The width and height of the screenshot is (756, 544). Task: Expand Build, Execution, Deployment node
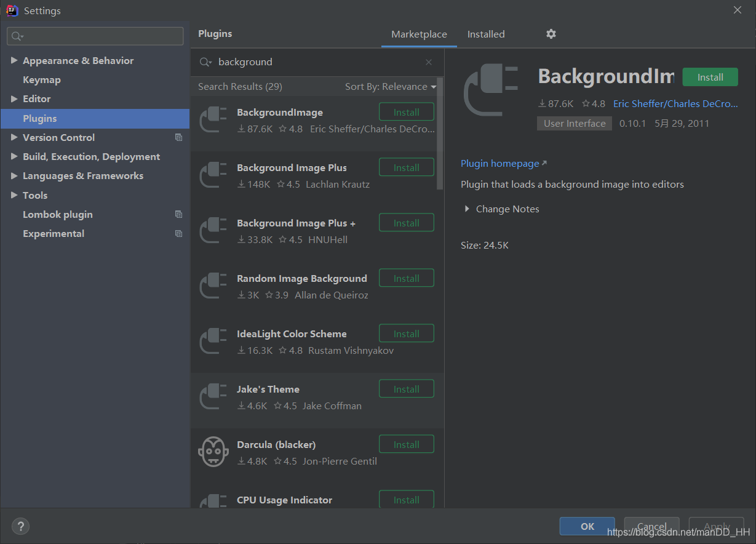pyautogui.click(x=14, y=156)
